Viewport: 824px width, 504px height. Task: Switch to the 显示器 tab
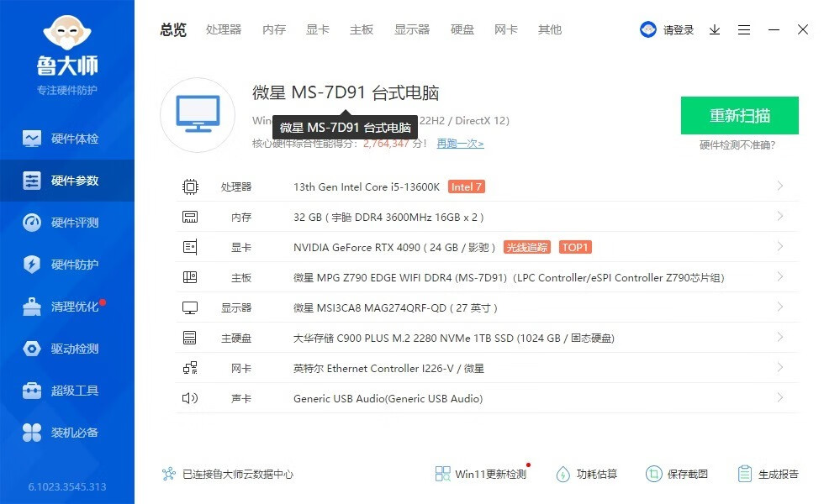[412, 30]
